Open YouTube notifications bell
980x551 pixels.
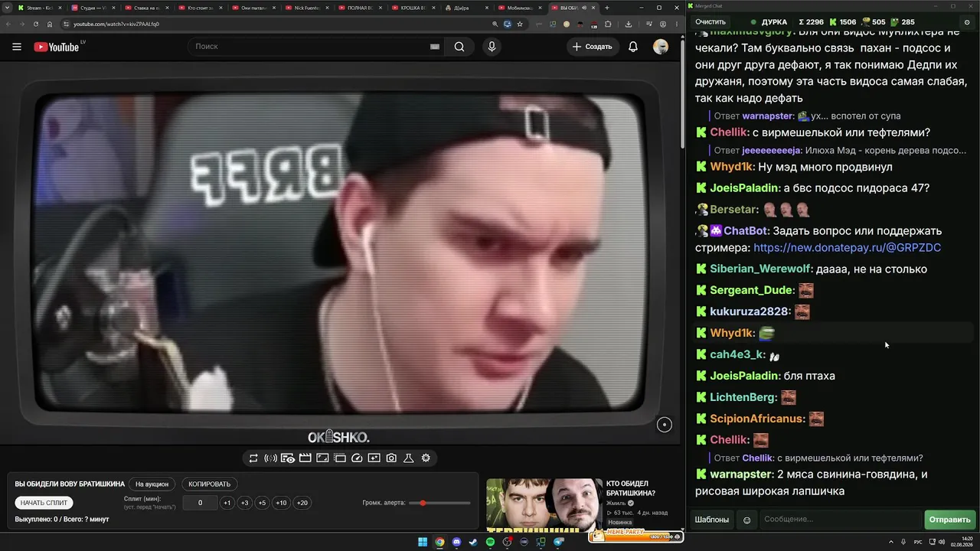(x=633, y=47)
